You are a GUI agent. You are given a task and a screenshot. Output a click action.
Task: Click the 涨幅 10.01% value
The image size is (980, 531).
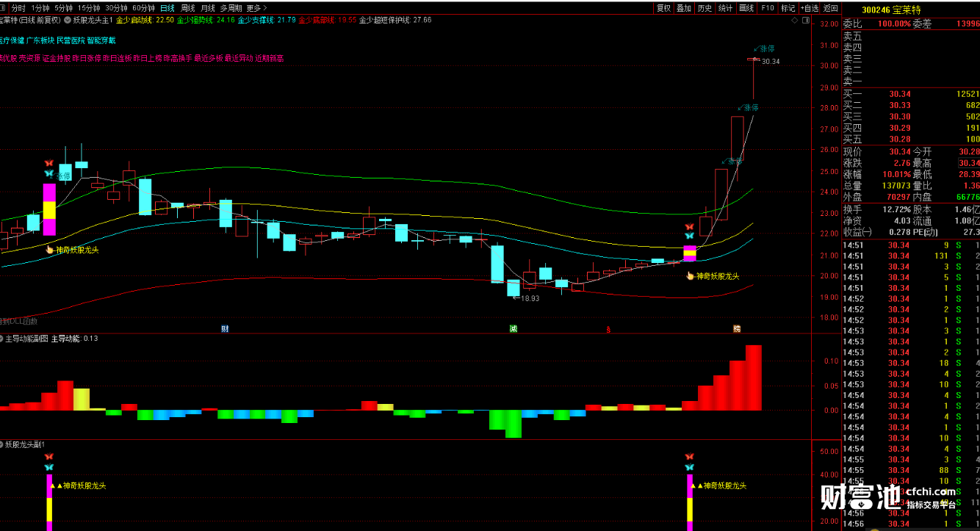(x=896, y=175)
